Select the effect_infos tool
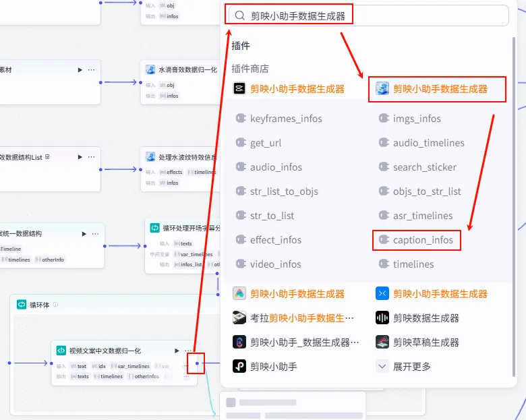Image resolution: width=526 pixels, height=420 pixels. [x=268, y=240]
